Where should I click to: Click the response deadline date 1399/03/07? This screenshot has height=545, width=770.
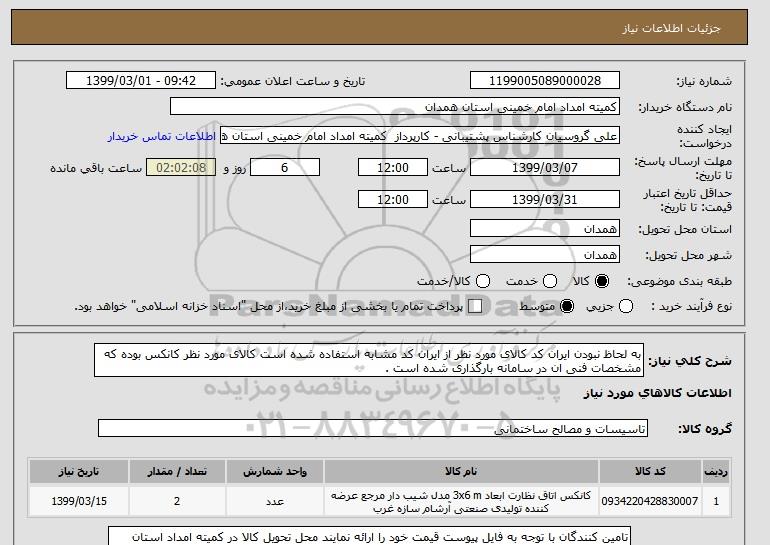click(545, 167)
